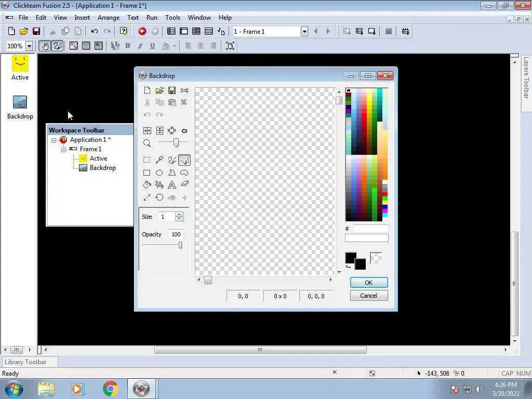Collapse the Frame 1 tree node
This screenshot has width=532, height=399.
[x=63, y=149]
